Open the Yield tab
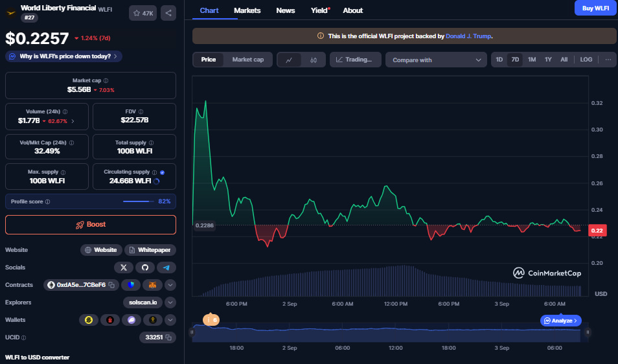This screenshot has width=618, height=364. [x=320, y=10]
